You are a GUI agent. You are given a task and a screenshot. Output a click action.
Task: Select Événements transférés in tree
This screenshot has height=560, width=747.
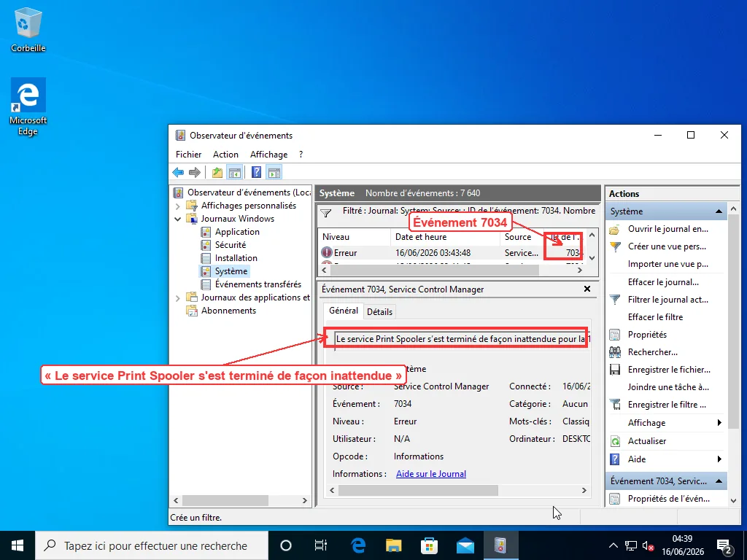258,284
